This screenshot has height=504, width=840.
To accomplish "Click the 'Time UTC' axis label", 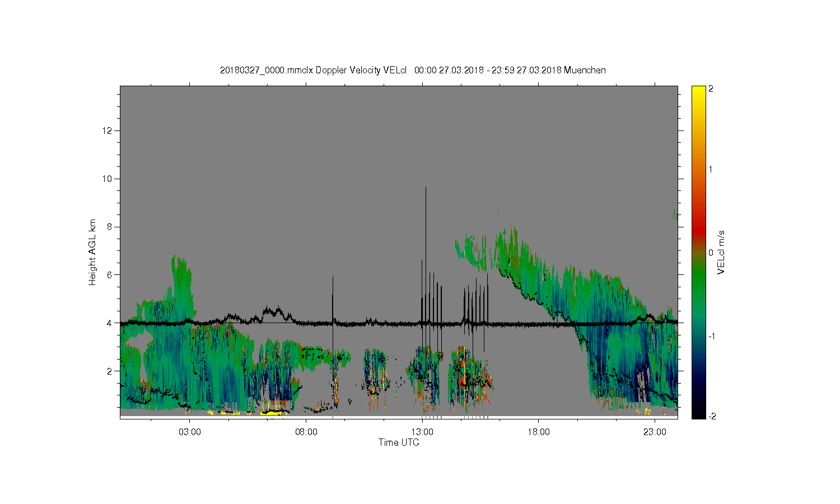I will tap(399, 442).
